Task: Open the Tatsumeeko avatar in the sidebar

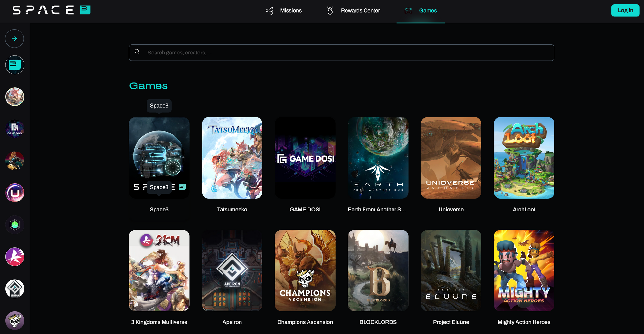Action: (14, 97)
